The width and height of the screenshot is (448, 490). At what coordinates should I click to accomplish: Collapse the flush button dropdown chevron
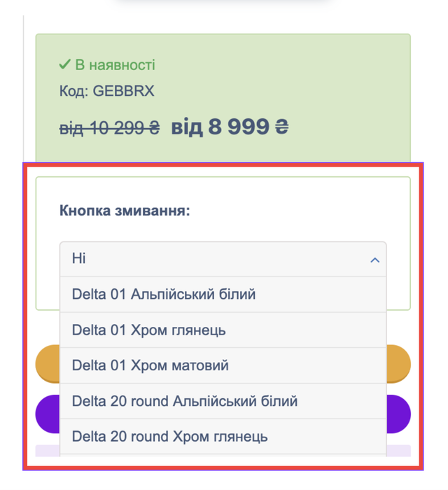pos(374,260)
